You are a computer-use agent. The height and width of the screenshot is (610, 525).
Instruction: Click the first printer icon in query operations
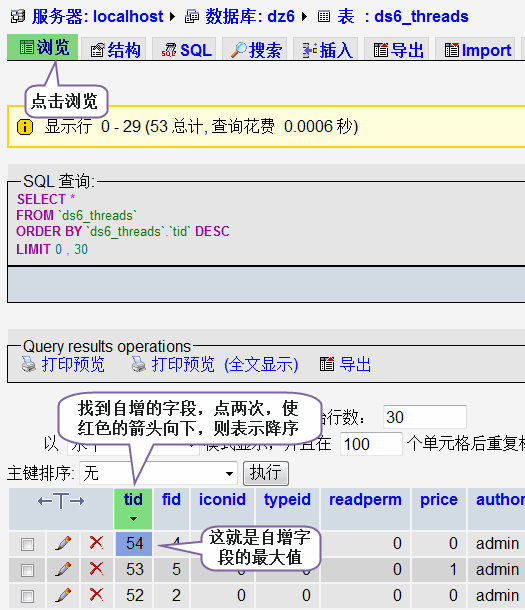28,365
